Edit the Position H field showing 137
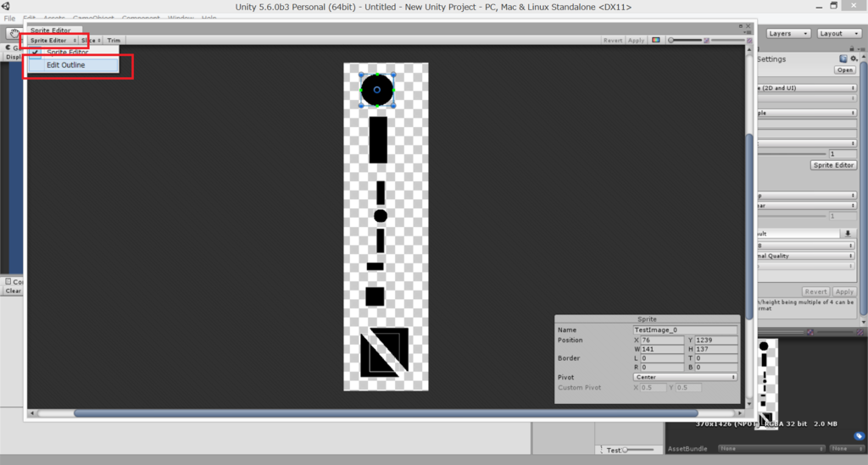The height and width of the screenshot is (465, 868). (x=715, y=350)
